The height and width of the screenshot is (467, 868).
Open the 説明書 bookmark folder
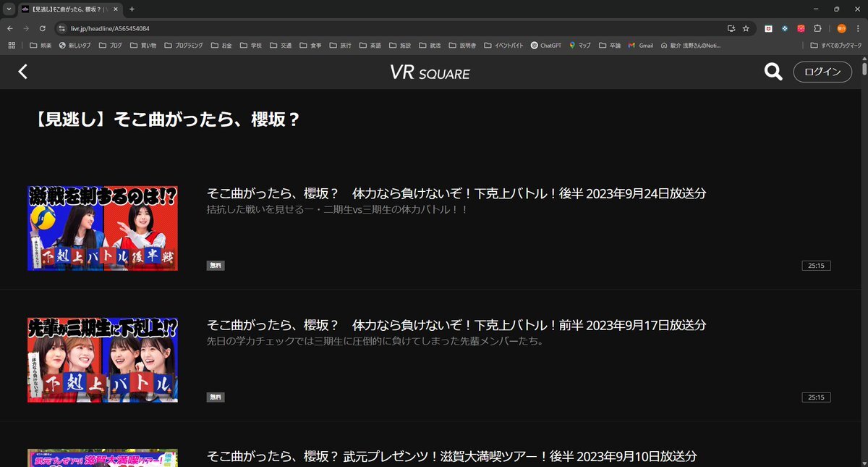(x=461, y=45)
